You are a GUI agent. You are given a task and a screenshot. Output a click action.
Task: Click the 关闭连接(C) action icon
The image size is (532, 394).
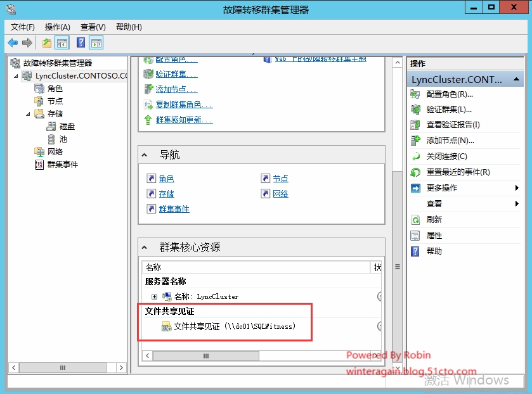(415, 156)
